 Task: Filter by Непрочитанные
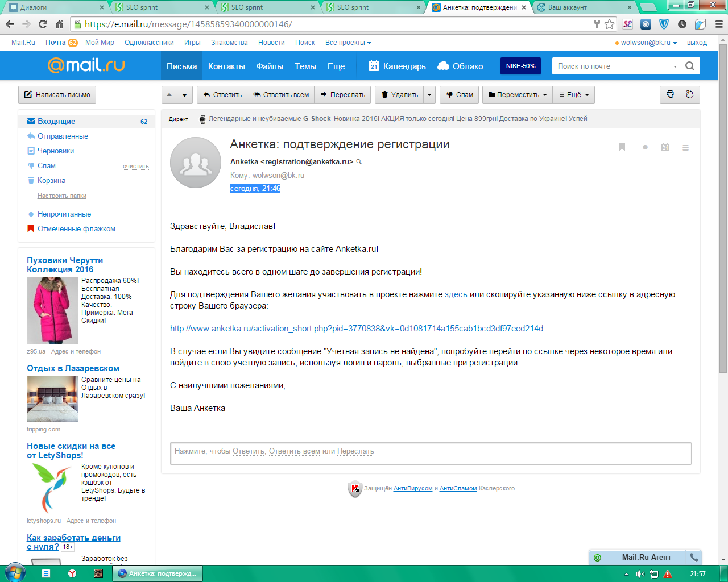point(64,214)
